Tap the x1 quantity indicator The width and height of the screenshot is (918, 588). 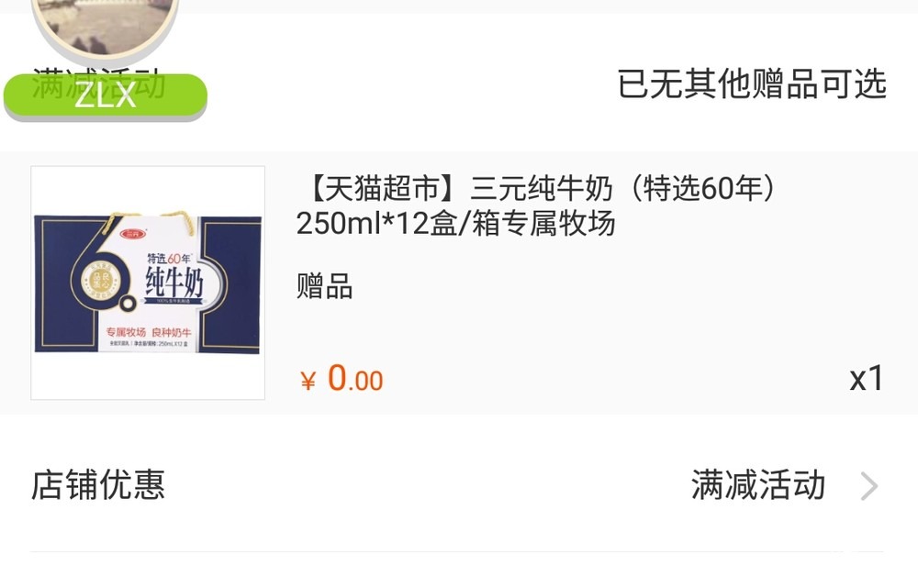(867, 378)
